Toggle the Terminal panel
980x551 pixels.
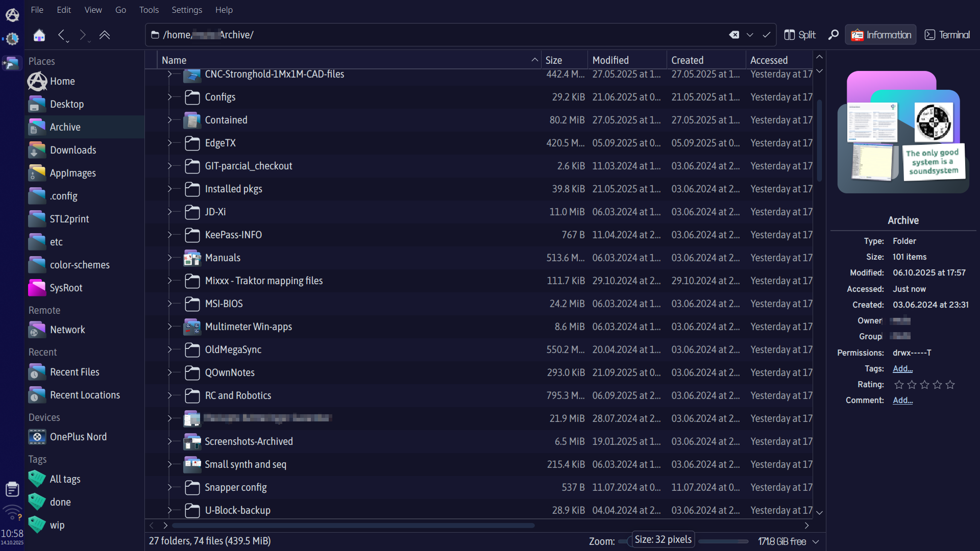click(x=947, y=35)
